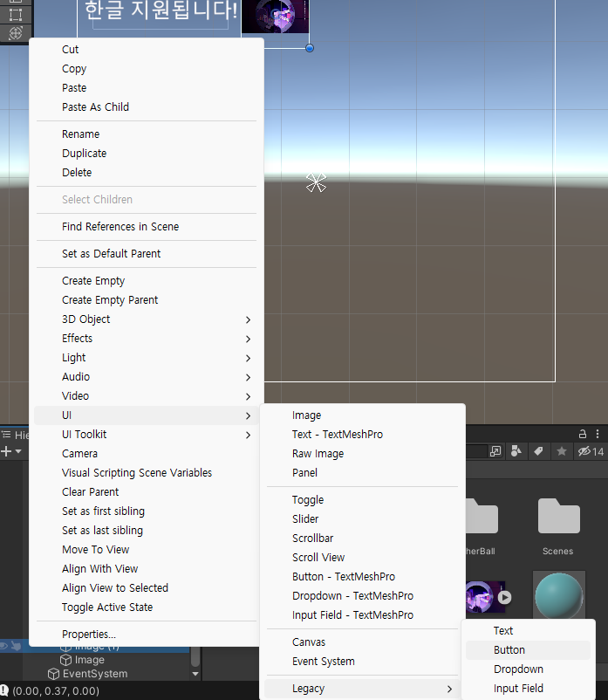Toggle hidden packages visibility showing 14

tap(591, 451)
